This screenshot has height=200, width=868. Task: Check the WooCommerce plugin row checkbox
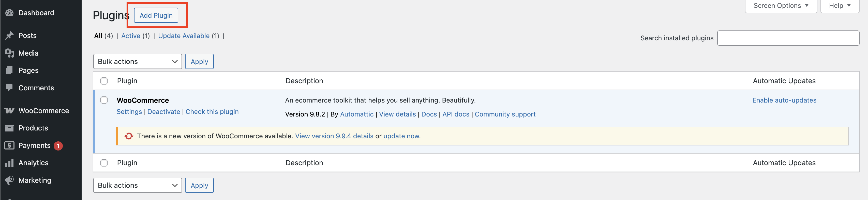pyautogui.click(x=104, y=100)
